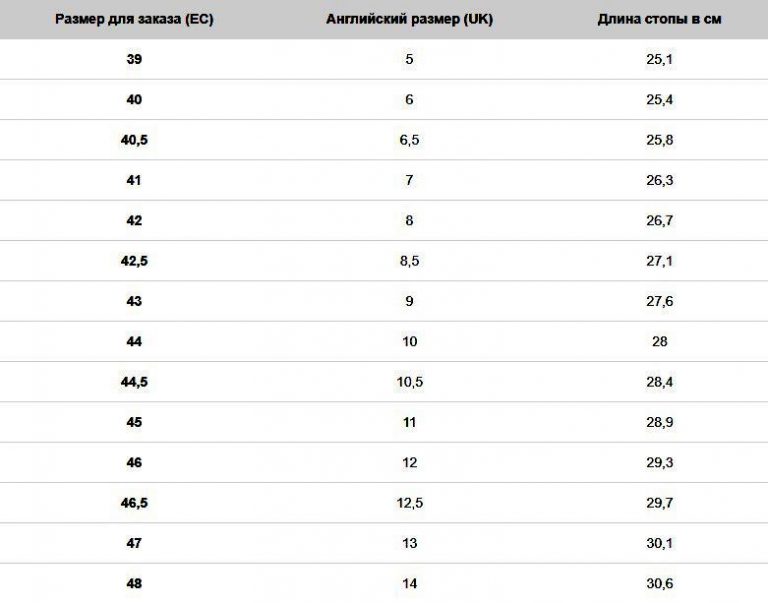Click foot length 30,6 cell
This screenshot has height=603, width=768.
tap(659, 583)
